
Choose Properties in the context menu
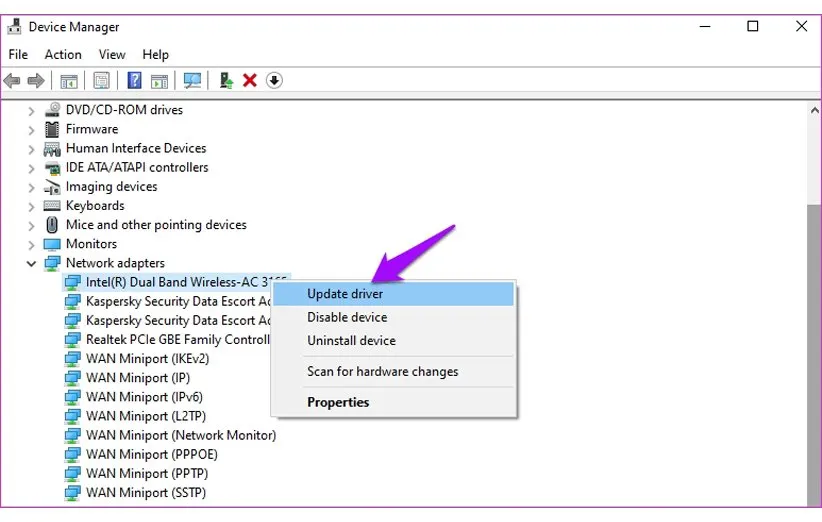pyautogui.click(x=338, y=402)
